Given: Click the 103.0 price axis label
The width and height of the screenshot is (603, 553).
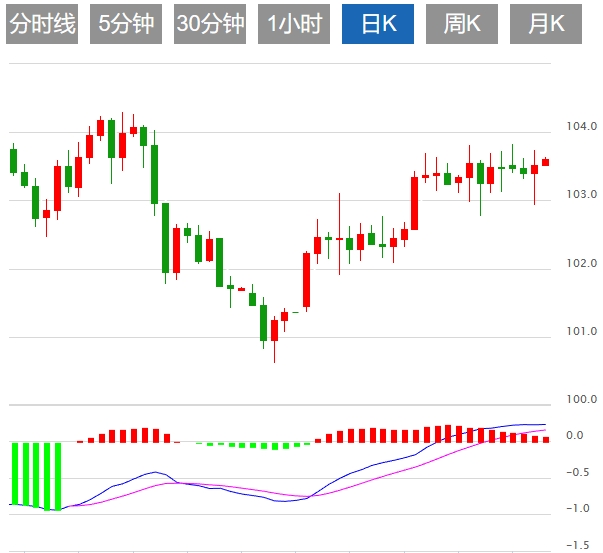Looking at the screenshot, I should [575, 195].
